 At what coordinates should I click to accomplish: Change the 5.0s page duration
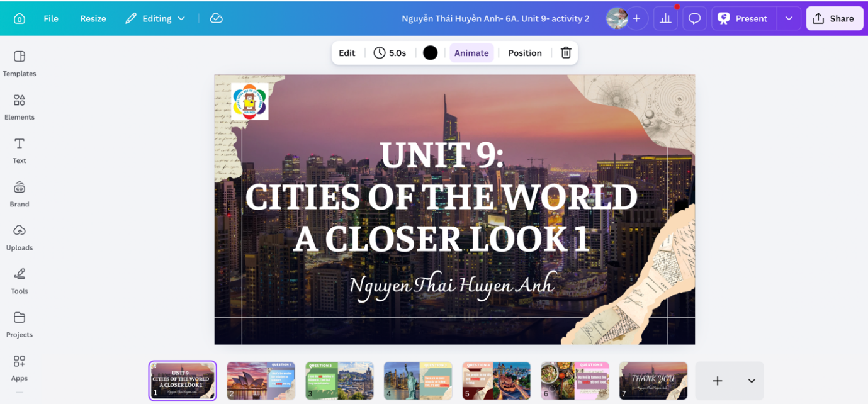click(x=390, y=53)
